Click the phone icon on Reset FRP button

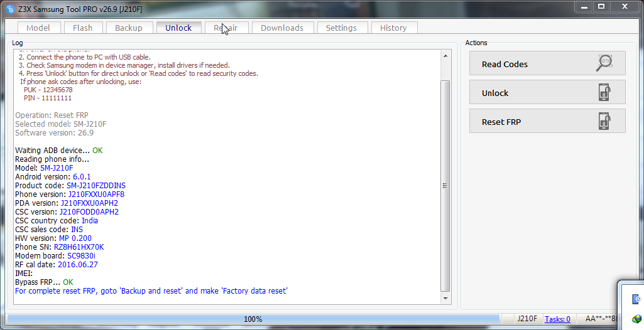pos(604,121)
